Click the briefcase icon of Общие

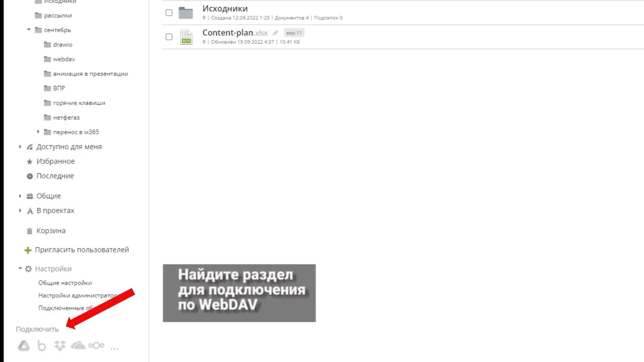[x=30, y=196]
